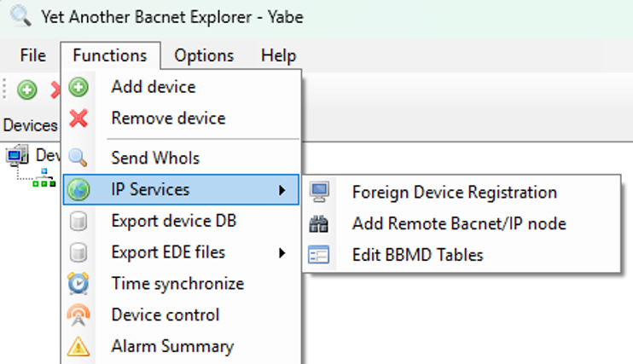Close the Functions menu via its header
Image resolution: width=633 pixels, height=364 pixels.
pyautogui.click(x=110, y=55)
